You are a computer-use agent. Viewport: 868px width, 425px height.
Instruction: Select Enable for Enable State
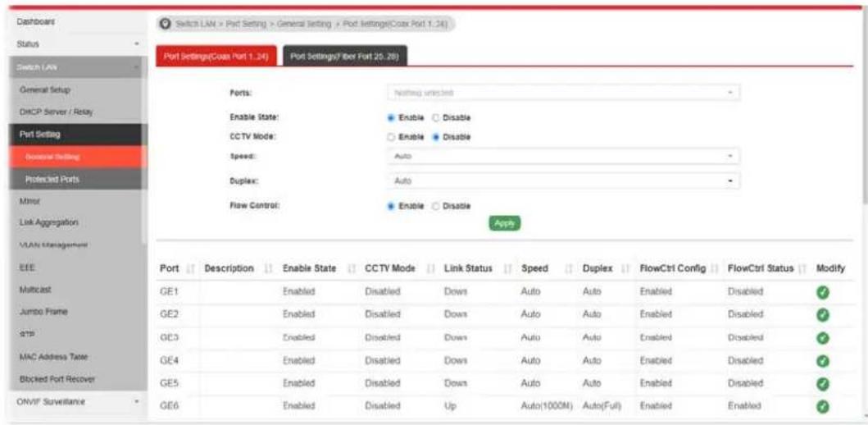(391, 118)
